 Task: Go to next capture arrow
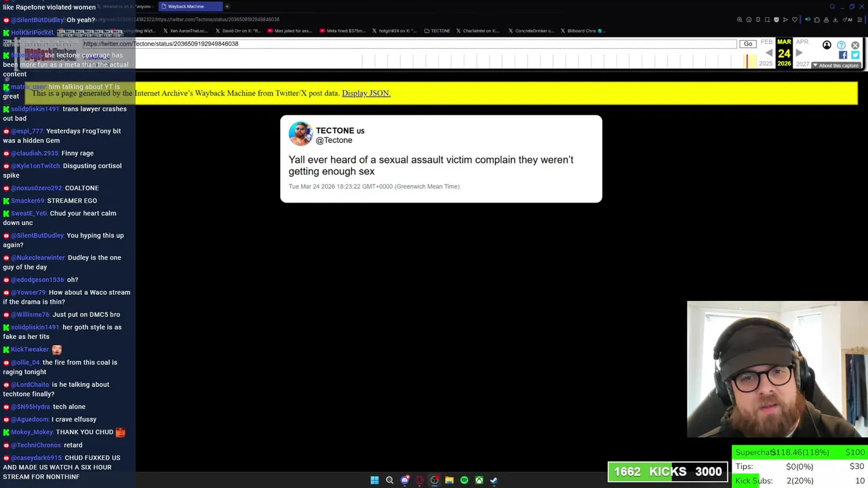pyautogui.click(x=799, y=53)
